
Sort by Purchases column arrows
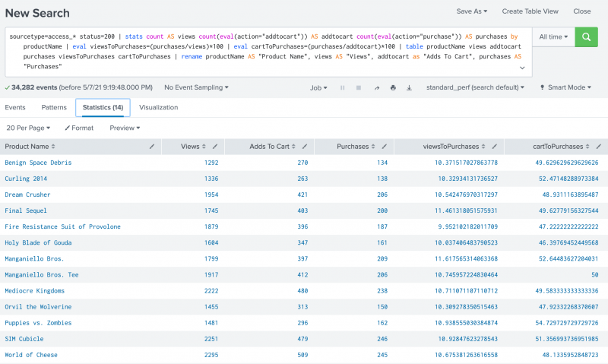coord(373,147)
